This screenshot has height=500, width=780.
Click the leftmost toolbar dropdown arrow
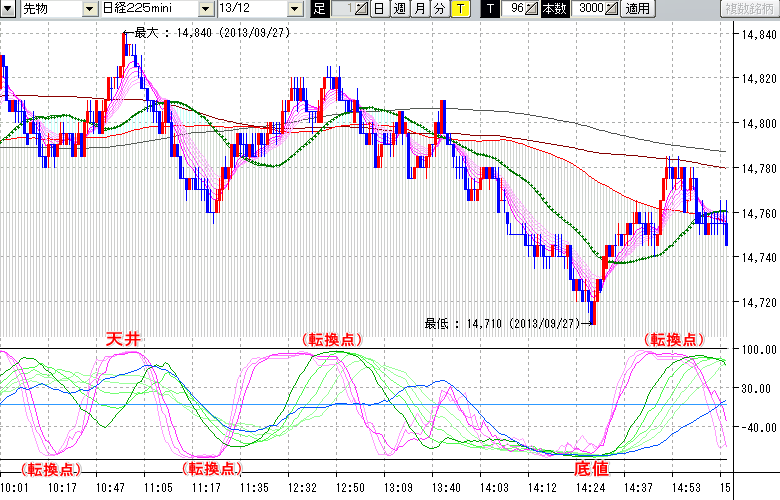click(x=9, y=9)
